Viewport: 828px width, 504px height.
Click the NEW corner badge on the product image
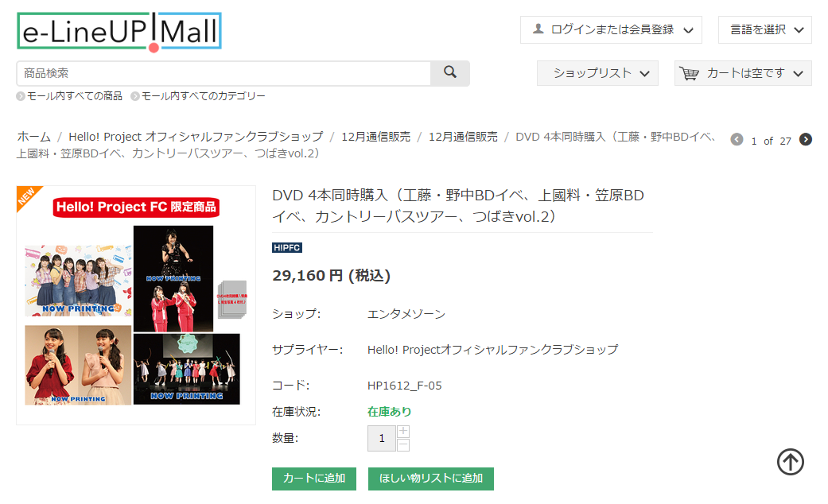(26, 196)
